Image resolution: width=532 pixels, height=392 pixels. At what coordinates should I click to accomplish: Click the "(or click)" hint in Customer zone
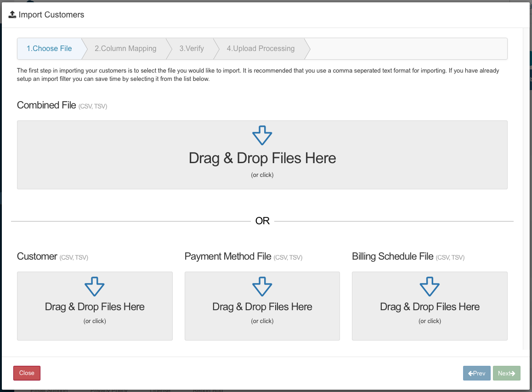[95, 321]
